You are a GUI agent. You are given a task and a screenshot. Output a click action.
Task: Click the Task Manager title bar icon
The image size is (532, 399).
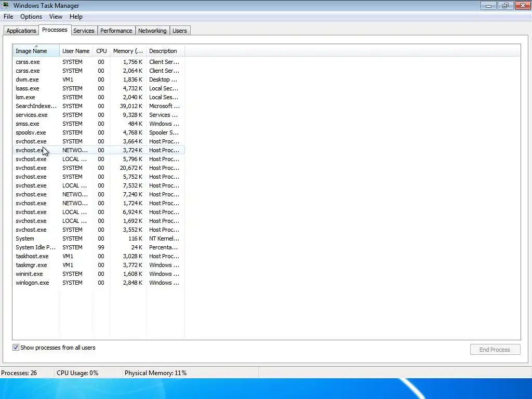click(6, 5)
